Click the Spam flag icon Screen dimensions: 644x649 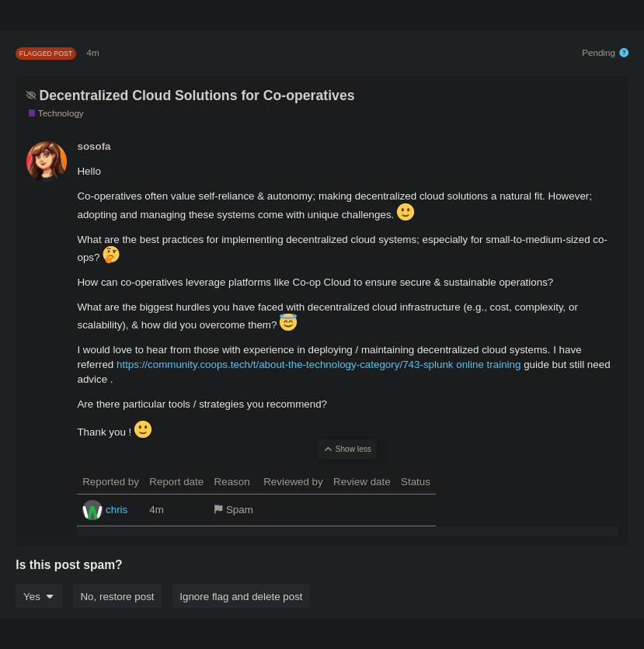point(218,509)
